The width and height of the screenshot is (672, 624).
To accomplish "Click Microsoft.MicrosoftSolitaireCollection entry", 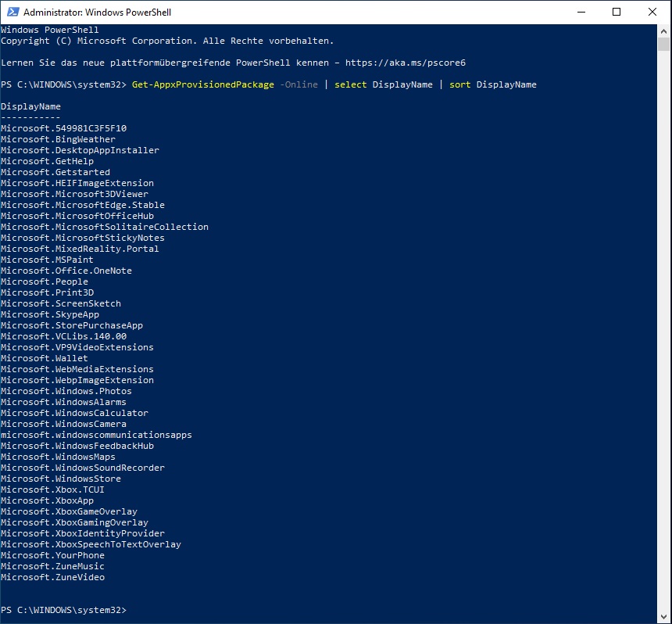I will (x=105, y=227).
